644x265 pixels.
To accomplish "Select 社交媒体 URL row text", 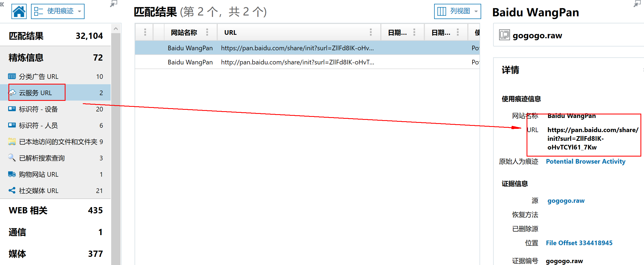I will point(39,191).
